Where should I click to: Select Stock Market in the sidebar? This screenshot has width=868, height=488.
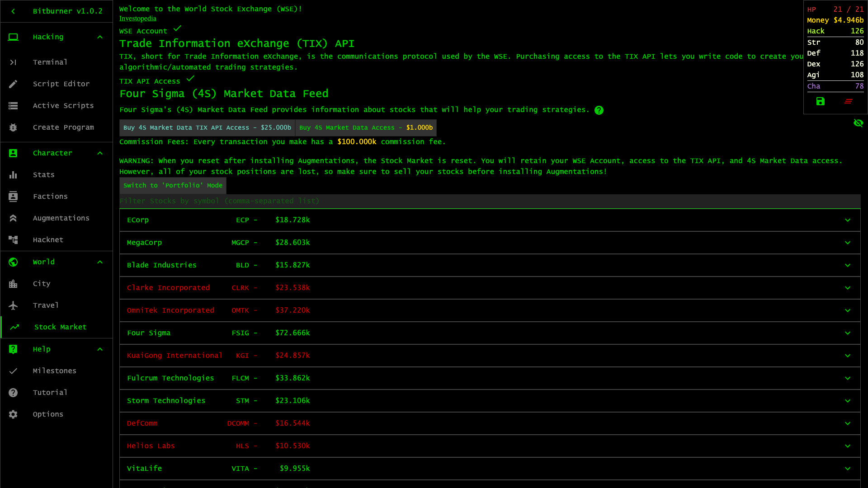(x=60, y=327)
